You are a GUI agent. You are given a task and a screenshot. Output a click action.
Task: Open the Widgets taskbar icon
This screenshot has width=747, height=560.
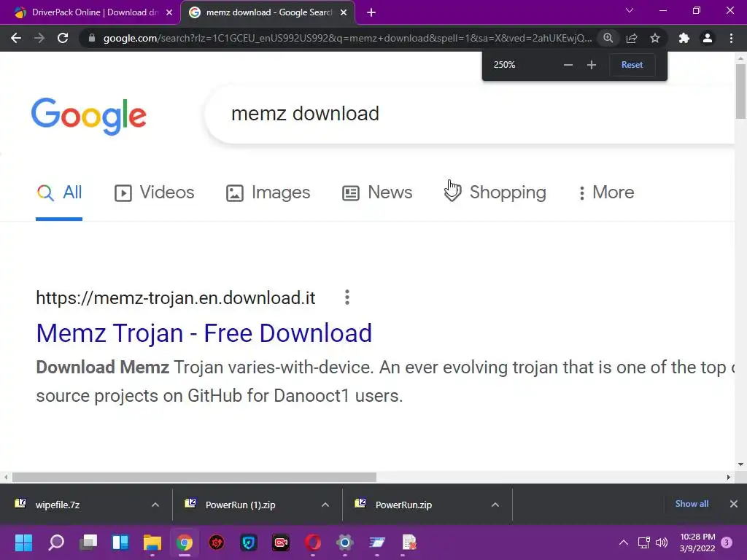(120, 542)
